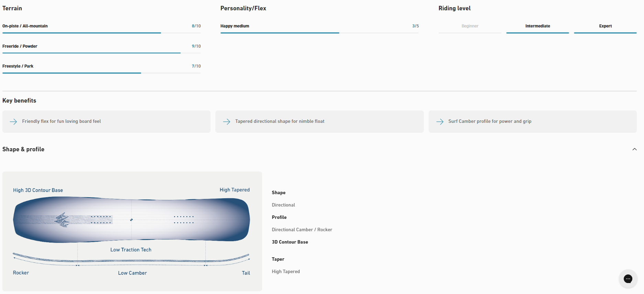Click the arrow icon beside Surf Camber profile
The image size is (644, 294).
click(440, 121)
